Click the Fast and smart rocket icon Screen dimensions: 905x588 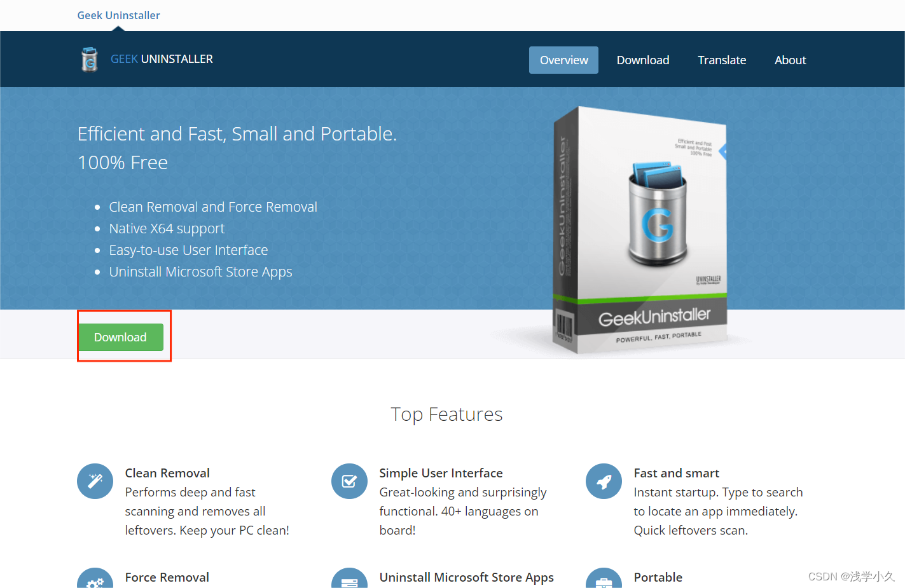coord(604,481)
